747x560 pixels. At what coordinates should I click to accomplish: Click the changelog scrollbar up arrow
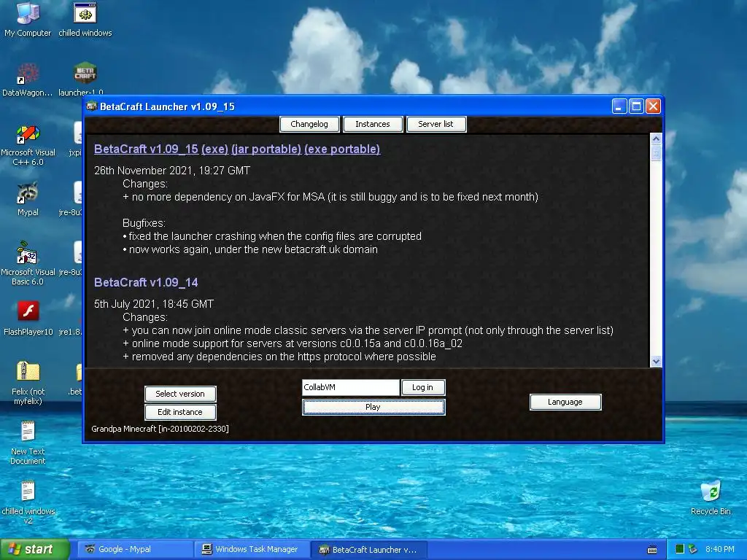point(656,139)
